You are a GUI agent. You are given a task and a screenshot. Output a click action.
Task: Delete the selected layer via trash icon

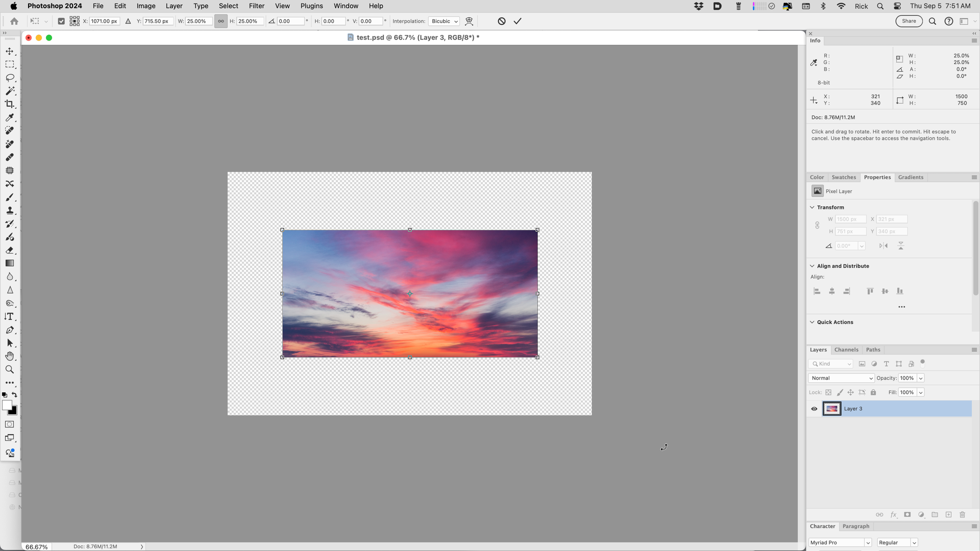pos(962,515)
